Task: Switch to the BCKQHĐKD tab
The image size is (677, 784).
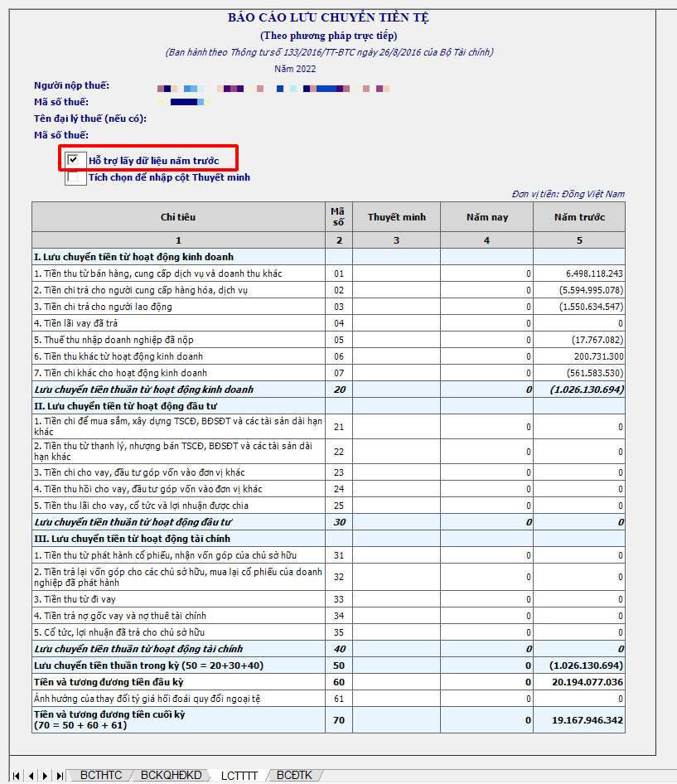Action: pyautogui.click(x=171, y=775)
